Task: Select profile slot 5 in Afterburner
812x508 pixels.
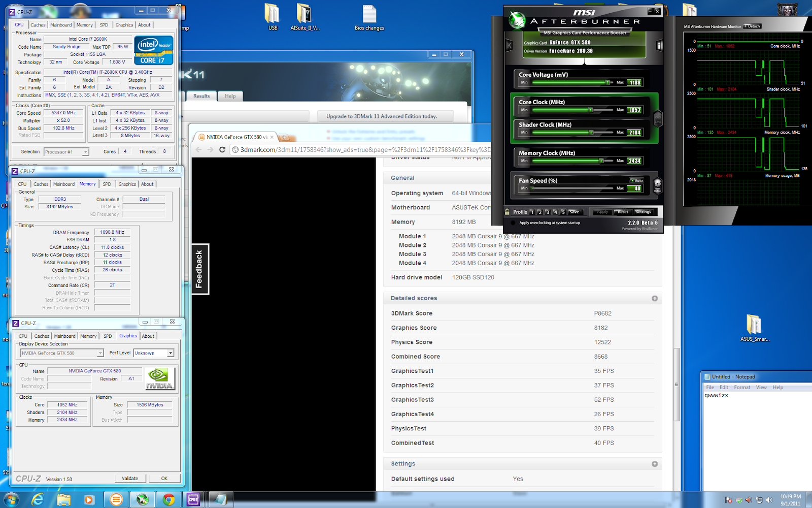Action: [563, 212]
